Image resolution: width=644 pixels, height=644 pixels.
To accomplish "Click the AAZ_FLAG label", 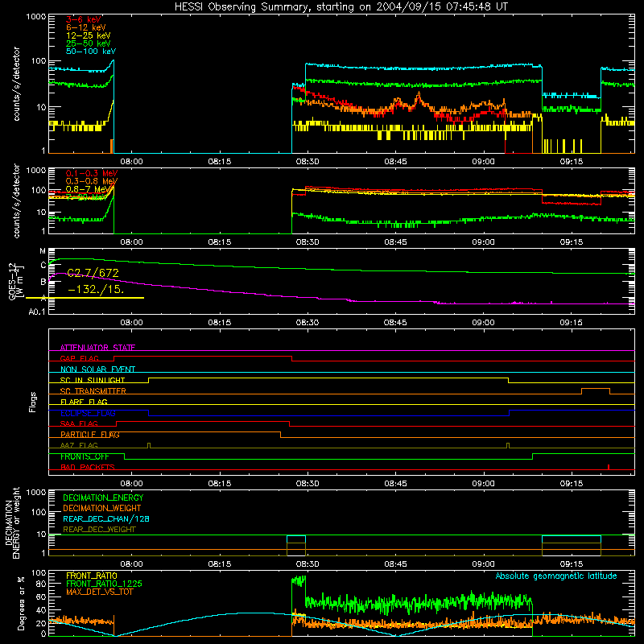I will (x=79, y=445).
